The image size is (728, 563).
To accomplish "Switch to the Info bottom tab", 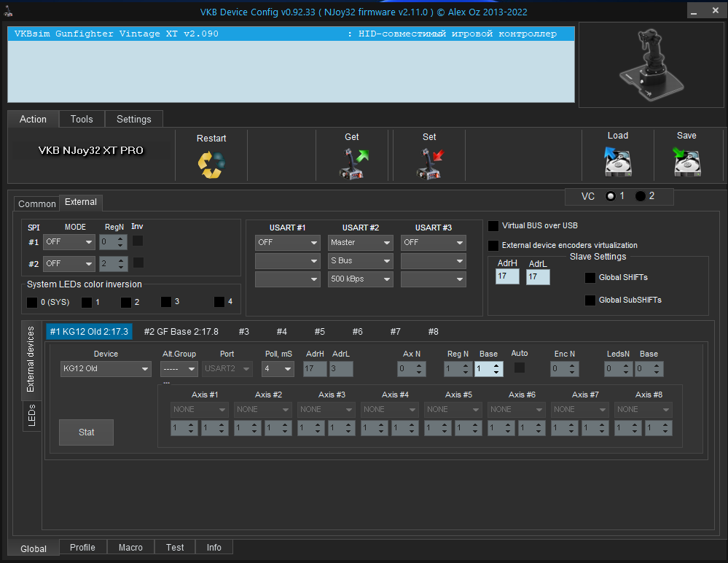I will (214, 547).
